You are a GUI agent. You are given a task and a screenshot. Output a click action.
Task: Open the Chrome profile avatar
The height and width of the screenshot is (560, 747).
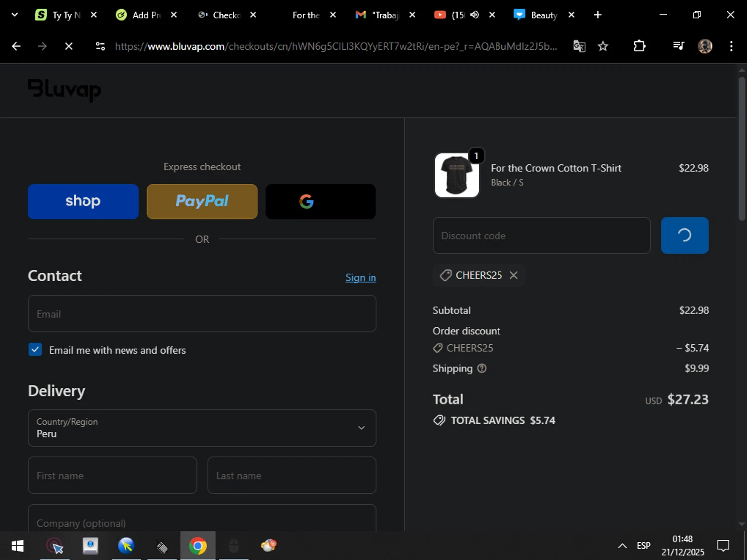click(705, 46)
